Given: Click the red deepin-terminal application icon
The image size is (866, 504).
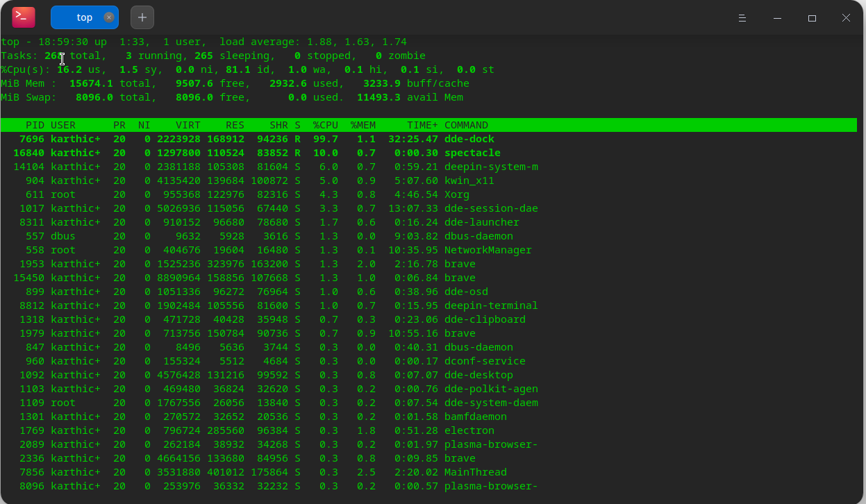Looking at the screenshot, I should click(23, 17).
